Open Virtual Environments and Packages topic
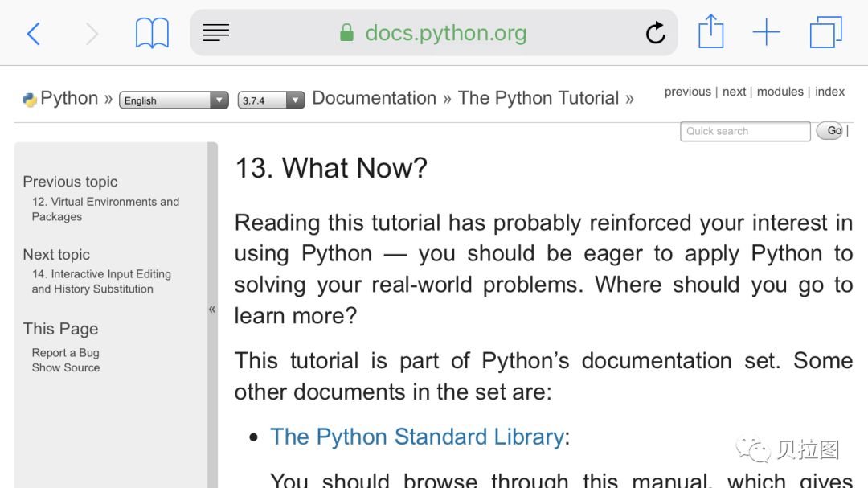Image resolution: width=868 pixels, height=488 pixels. 105,209
